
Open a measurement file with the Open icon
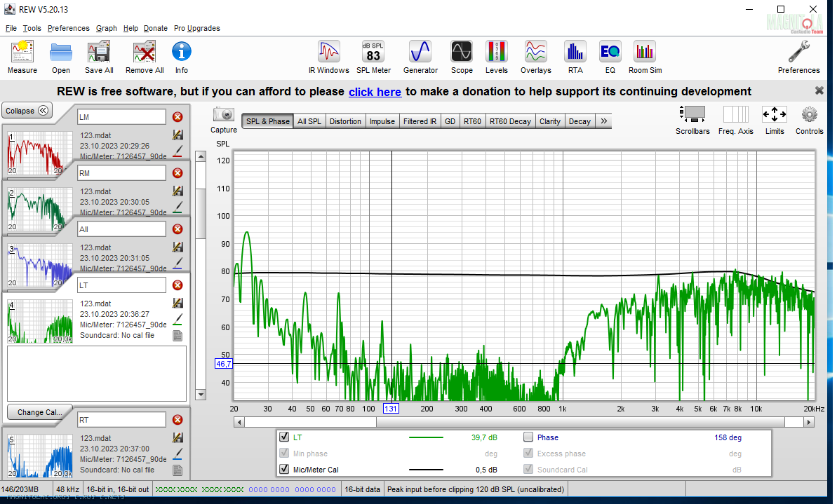pos(61,53)
